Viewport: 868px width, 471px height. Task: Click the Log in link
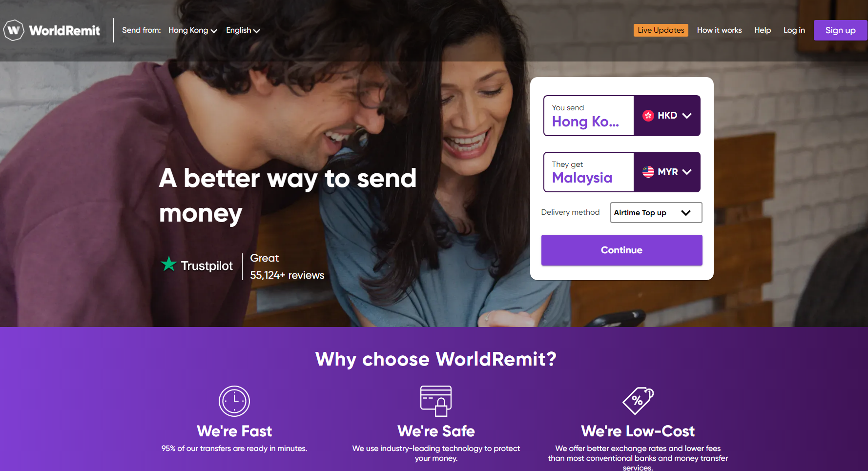(794, 30)
